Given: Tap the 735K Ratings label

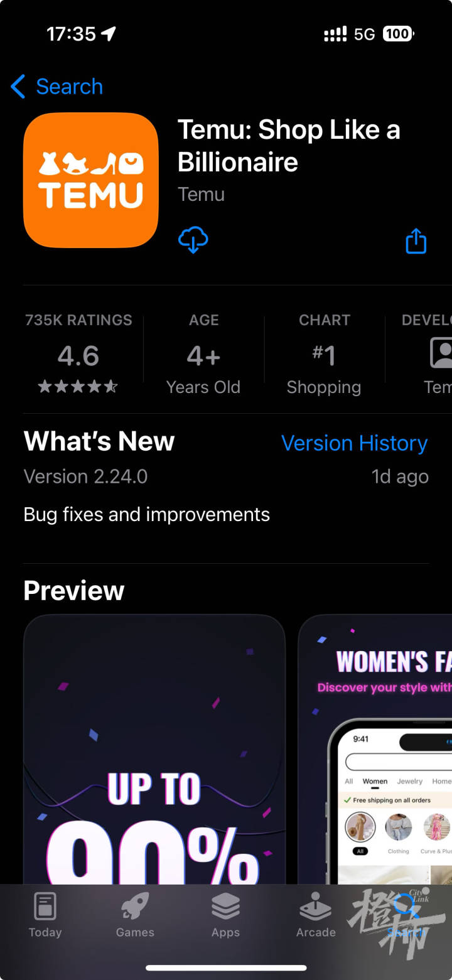Looking at the screenshot, I should (x=78, y=320).
